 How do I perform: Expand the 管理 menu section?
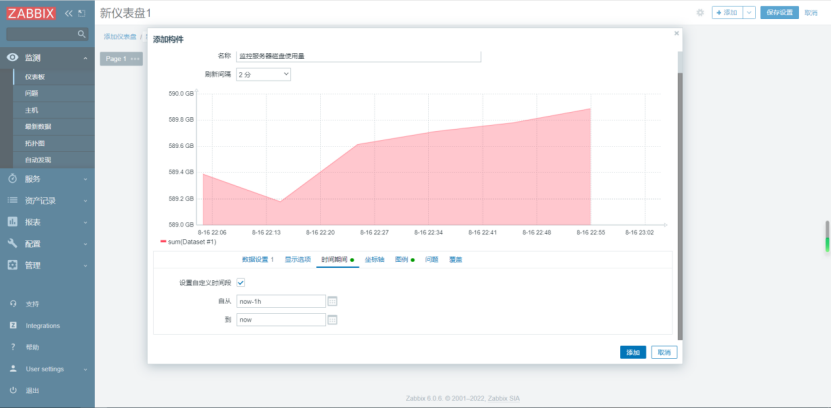coord(85,265)
